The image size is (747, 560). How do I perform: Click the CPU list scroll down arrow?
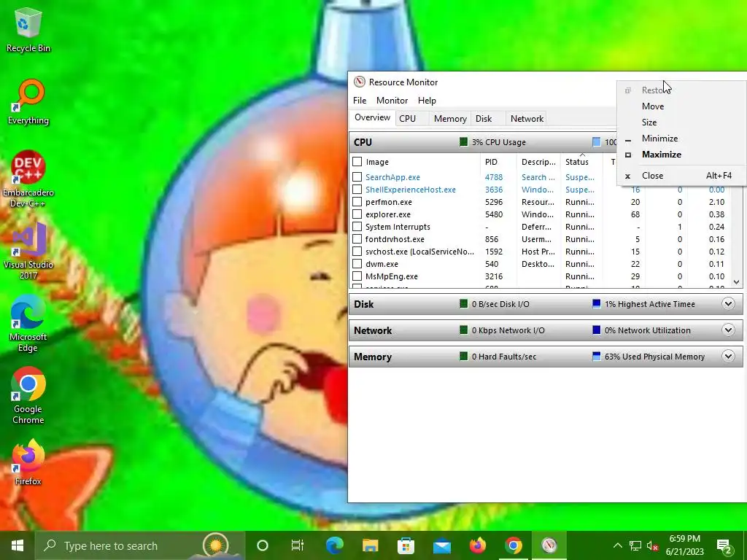(x=737, y=282)
